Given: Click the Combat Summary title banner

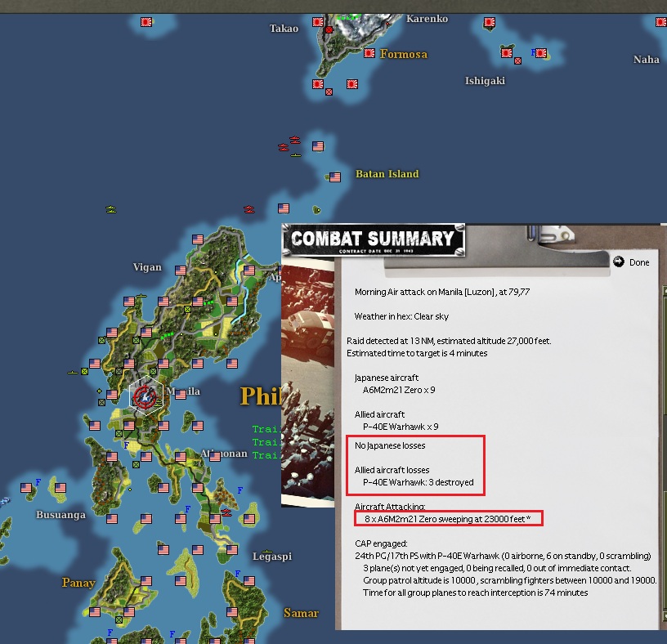Looking at the screenshot, I should pos(373,240).
